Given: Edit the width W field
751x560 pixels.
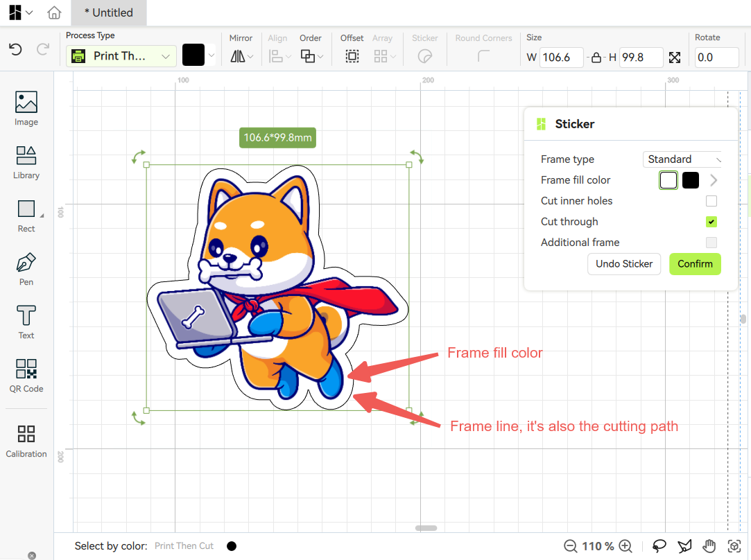Looking at the screenshot, I should click(561, 58).
